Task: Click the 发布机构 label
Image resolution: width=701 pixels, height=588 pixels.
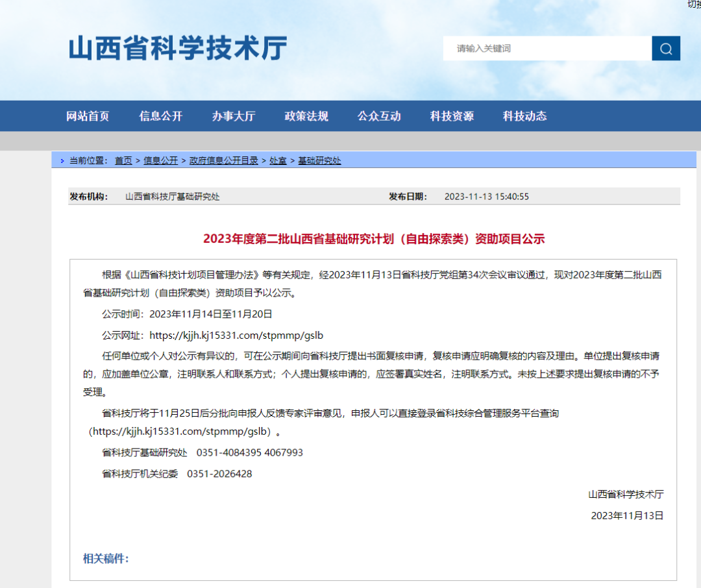Action: [88, 197]
